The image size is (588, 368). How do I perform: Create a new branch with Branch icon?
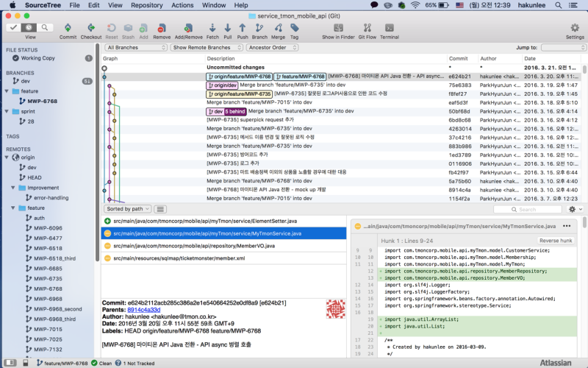point(259,28)
